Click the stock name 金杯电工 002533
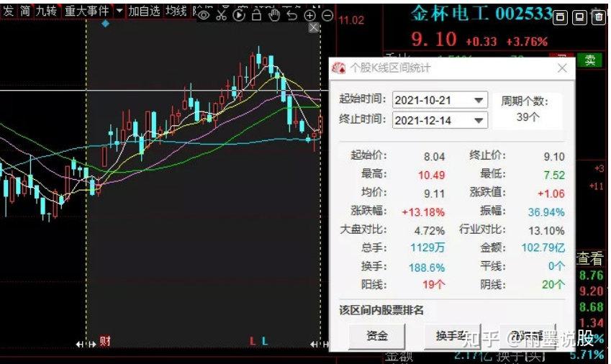This screenshot has height=364, width=611. 481,14
